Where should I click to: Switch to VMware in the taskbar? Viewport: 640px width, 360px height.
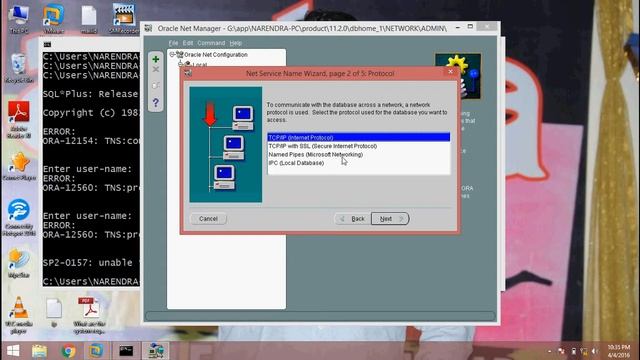(x=96, y=351)
